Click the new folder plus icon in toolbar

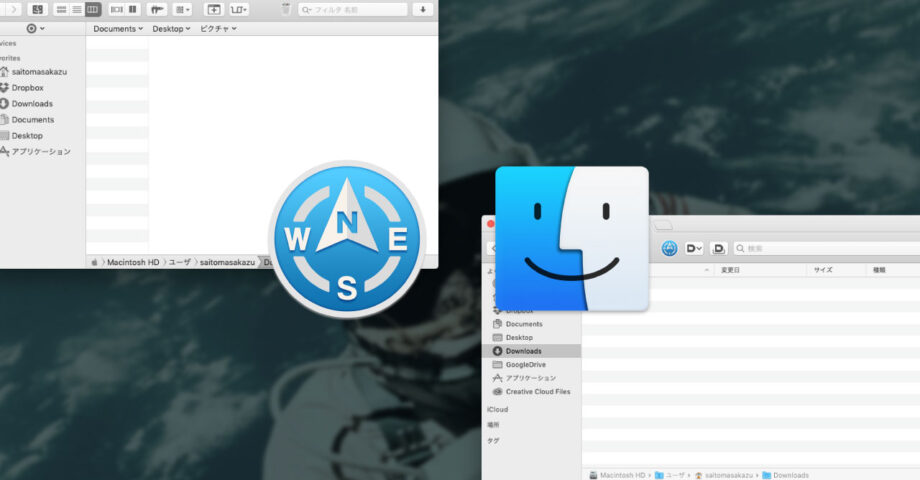click(213, 9)
